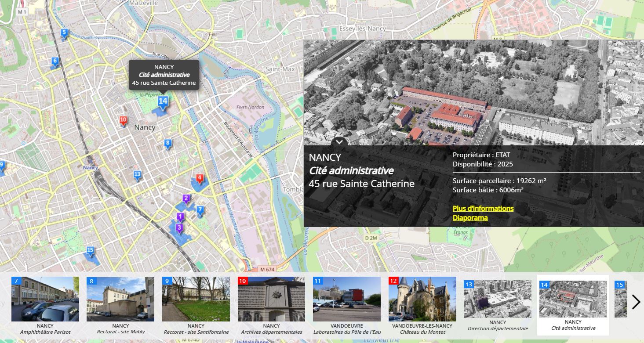644x343 pixels.
Task: Select purple map marker number 1
Action: pos(180,217)
